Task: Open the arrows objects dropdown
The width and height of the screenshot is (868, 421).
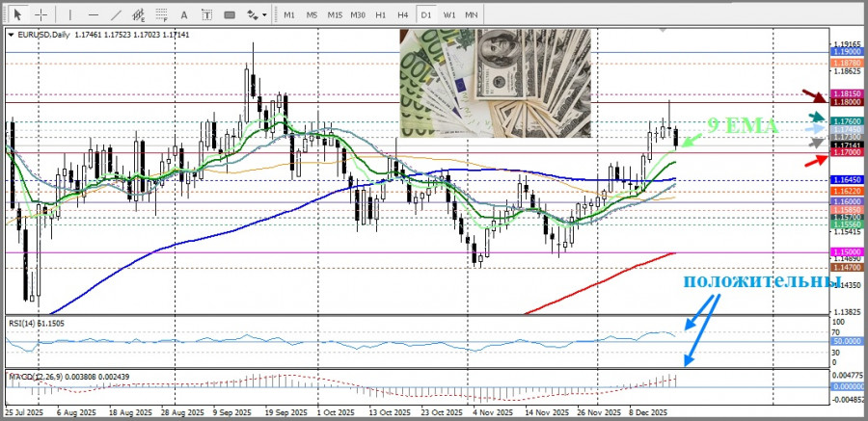Action: (x=257, y=14)
